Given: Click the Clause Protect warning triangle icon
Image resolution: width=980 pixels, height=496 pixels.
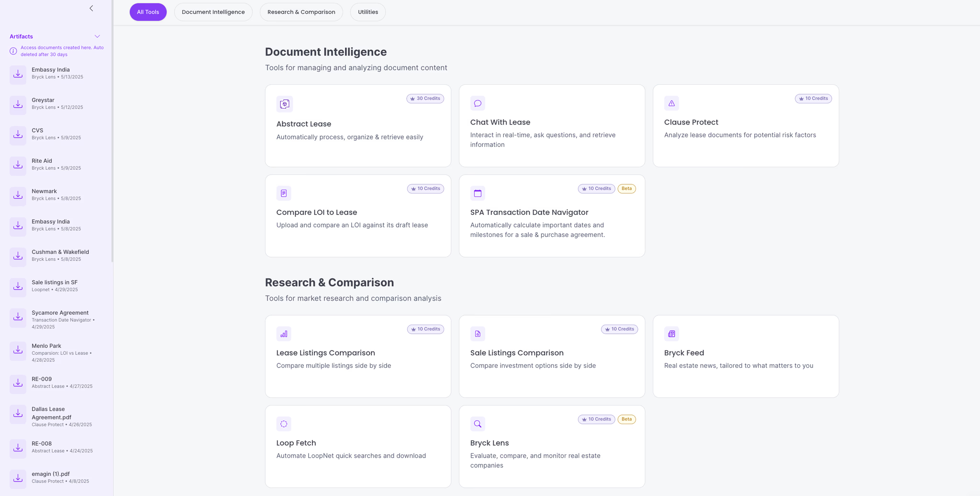Looking at the screenshot, I should (x=671, y=103).
